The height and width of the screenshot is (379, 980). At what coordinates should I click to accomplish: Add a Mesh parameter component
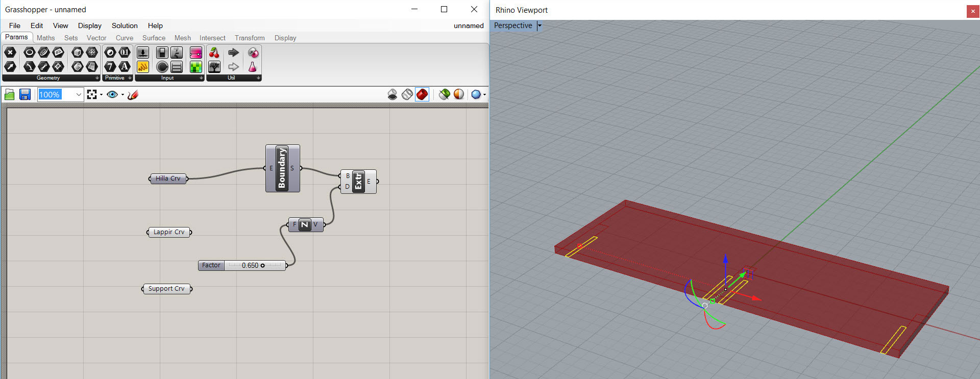pyautogui.click(x=92, y=53)
